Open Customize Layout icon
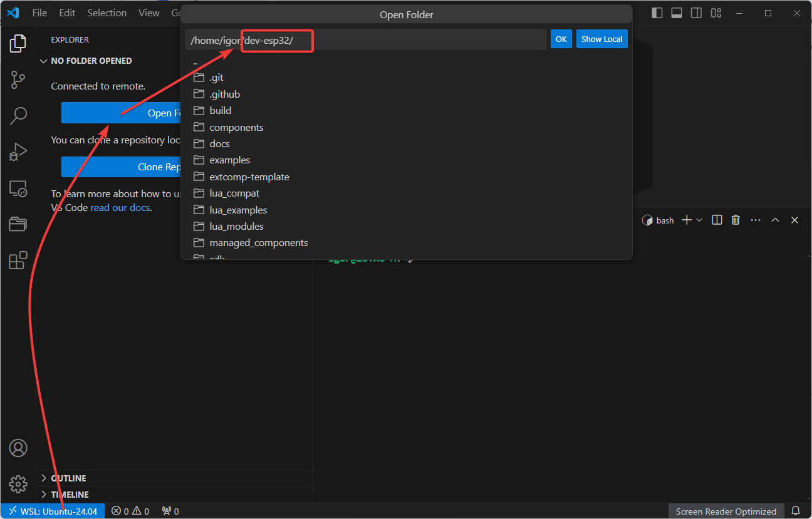 pos(716,13)
